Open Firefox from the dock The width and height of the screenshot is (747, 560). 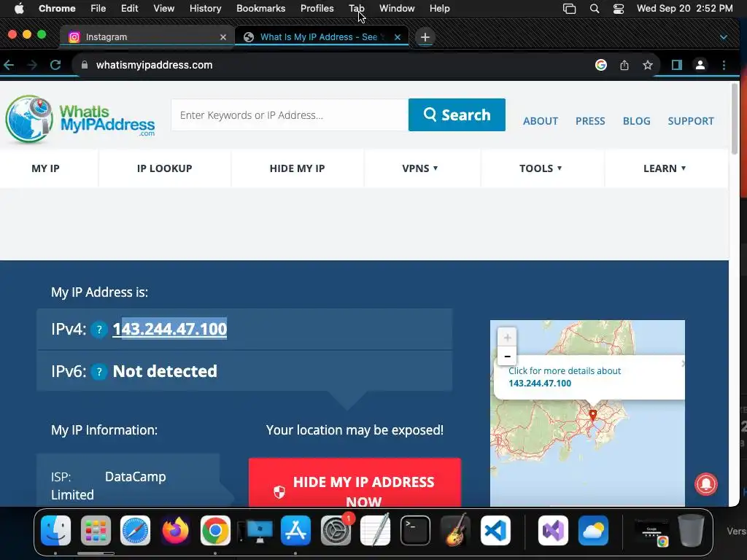pos(175,531)
